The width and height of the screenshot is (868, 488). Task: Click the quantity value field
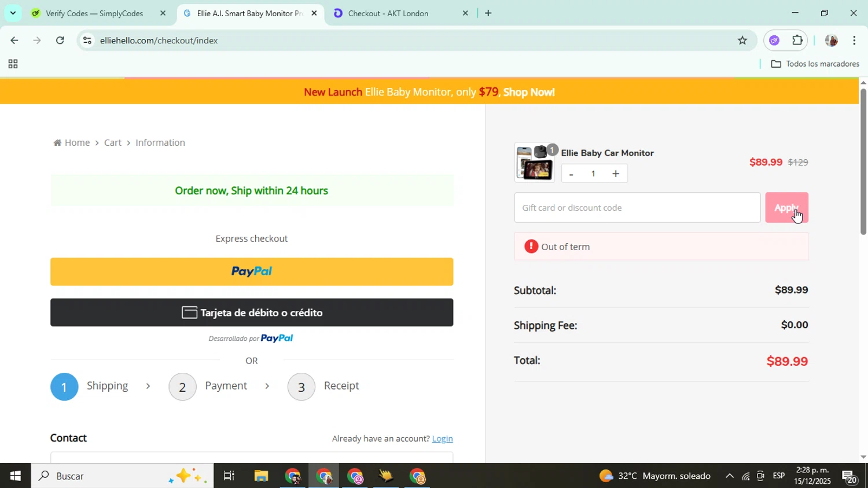point(593,174)
